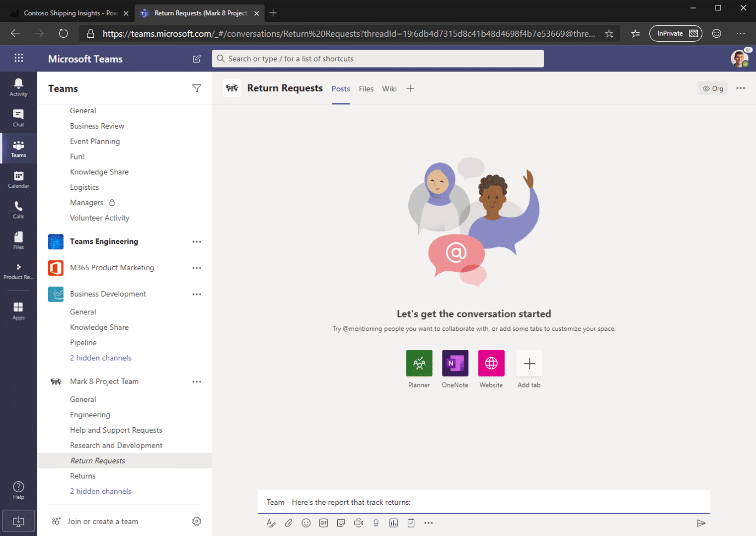Screen dimensions: 756x536
Task: Click the browser address bar
Action: coord(349,34)
